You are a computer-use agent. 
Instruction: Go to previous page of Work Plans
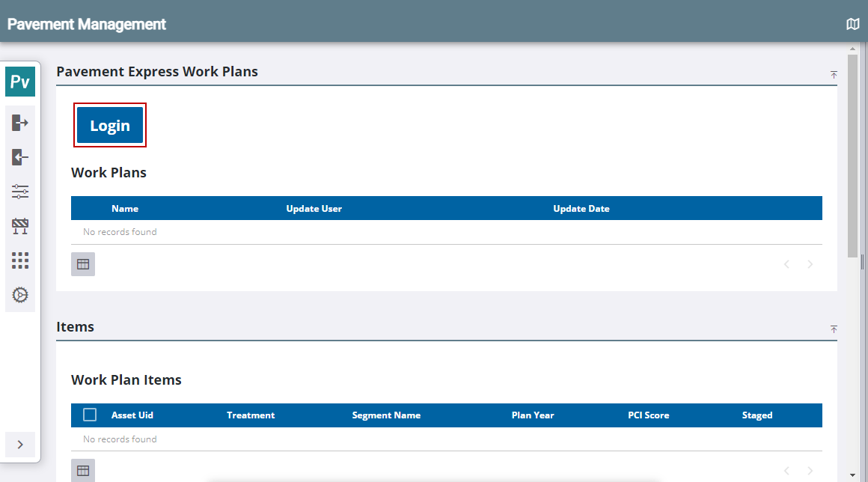(x=786, y=264)
